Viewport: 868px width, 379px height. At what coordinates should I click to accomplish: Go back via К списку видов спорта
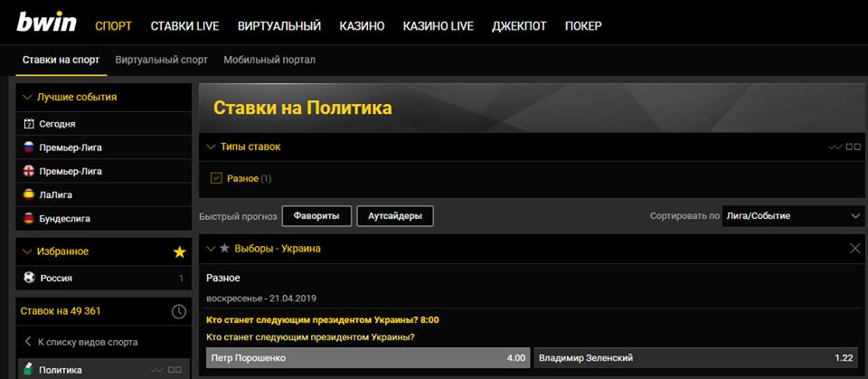coord(83,342)
